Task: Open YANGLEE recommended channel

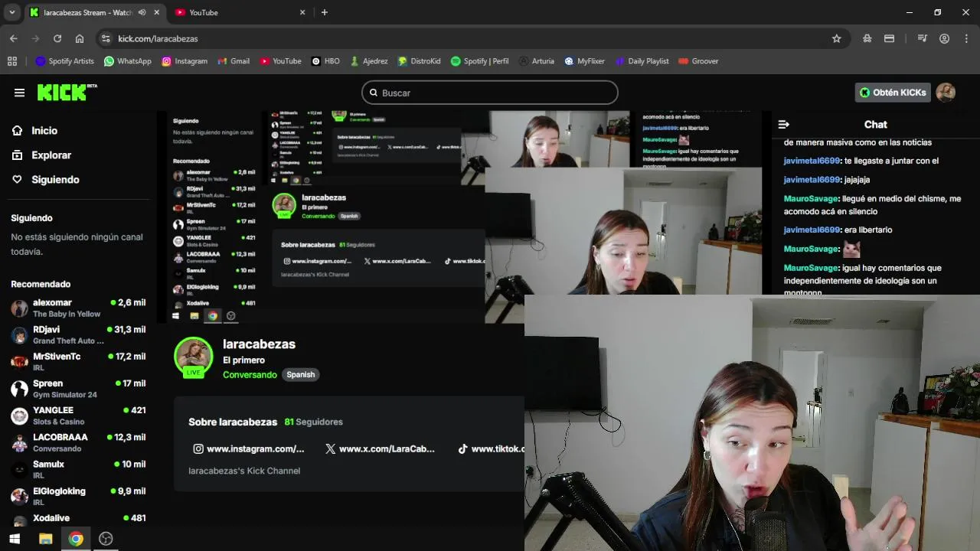Action: pos(78,416)
